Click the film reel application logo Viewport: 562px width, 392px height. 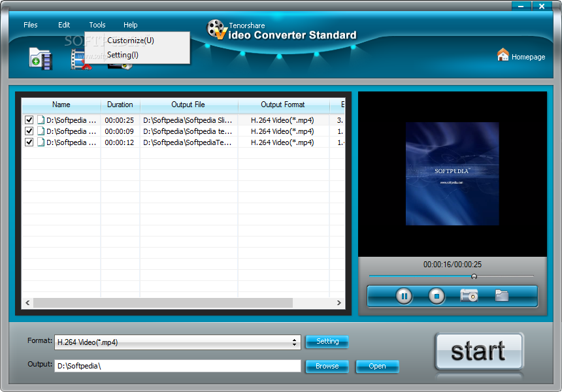pyautogui.click(x=216, y=29)
